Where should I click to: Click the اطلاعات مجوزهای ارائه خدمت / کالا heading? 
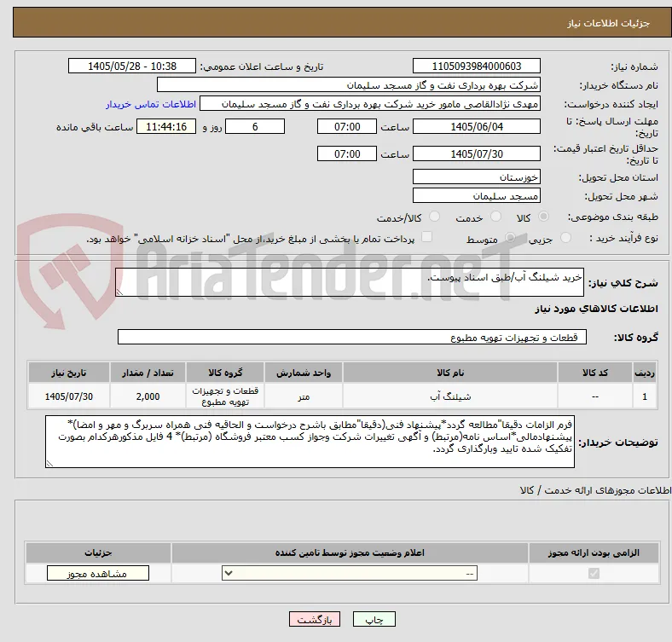tap(595, 490)
